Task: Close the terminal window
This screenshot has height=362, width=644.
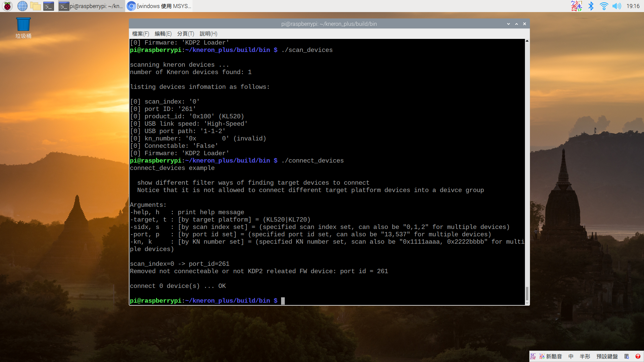Action: (x=525, y=24)
